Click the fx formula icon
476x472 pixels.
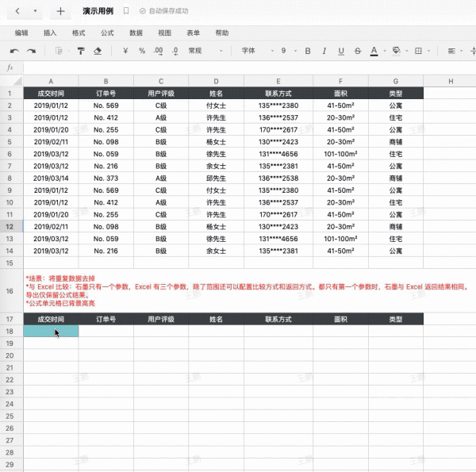pos(10,67)
